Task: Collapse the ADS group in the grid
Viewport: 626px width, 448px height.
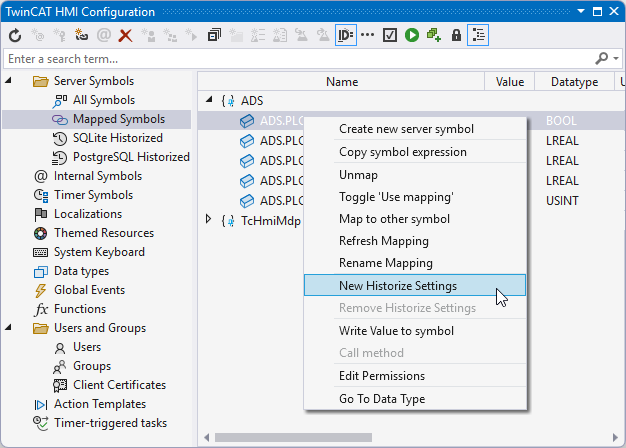Action: click(x=209, y=100)
